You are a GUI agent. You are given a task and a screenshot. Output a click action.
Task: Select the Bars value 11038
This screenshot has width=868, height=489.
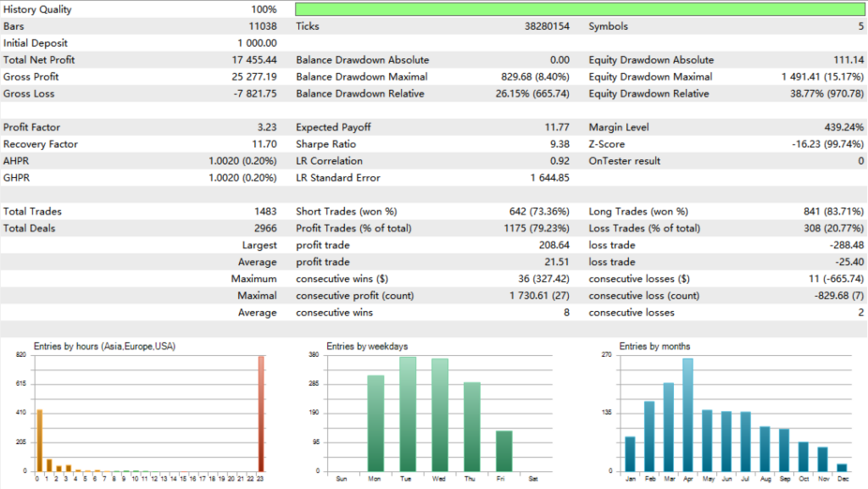[x=263, y=26]
